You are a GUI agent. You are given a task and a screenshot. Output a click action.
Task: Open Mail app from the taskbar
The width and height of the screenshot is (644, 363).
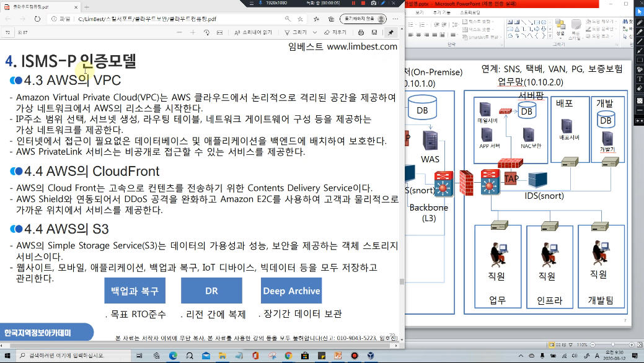tap(206, 356)
